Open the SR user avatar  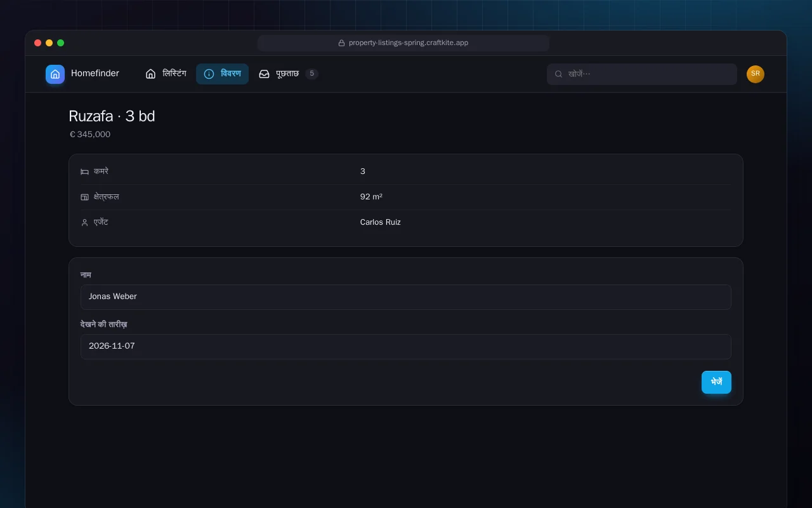click(756, 74)
